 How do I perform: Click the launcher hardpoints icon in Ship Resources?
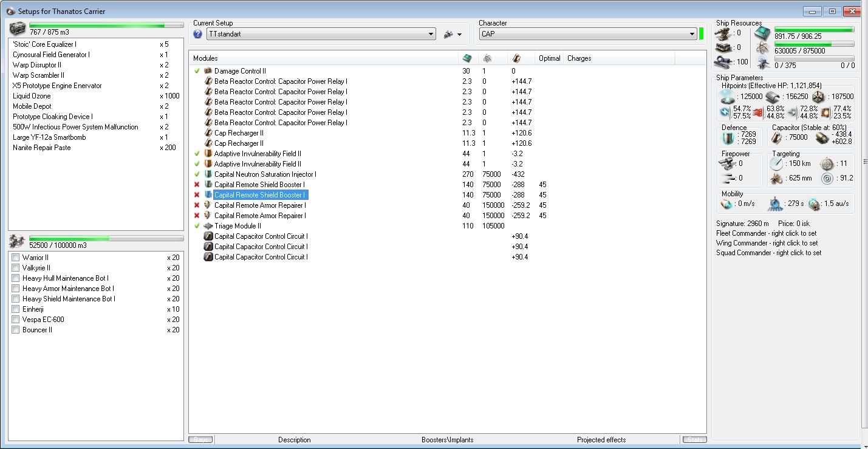723,47
